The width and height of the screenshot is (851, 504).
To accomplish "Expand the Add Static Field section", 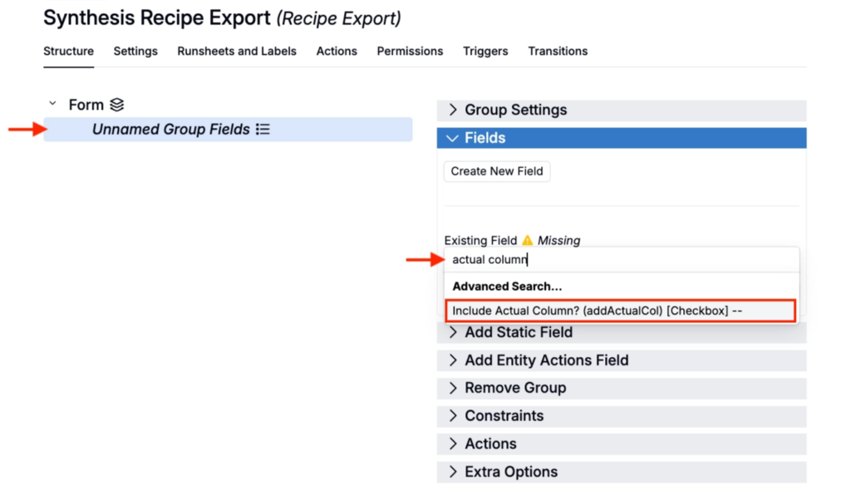I will [x=518, y=332].
